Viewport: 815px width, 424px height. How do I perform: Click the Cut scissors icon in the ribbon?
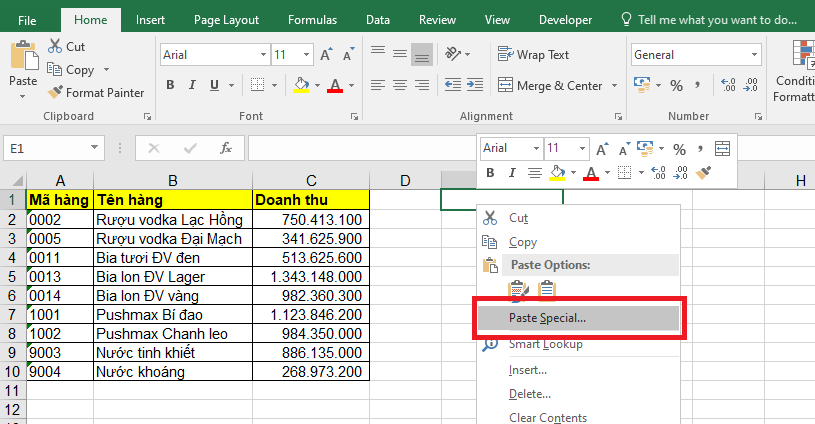(x=54, y=47)
